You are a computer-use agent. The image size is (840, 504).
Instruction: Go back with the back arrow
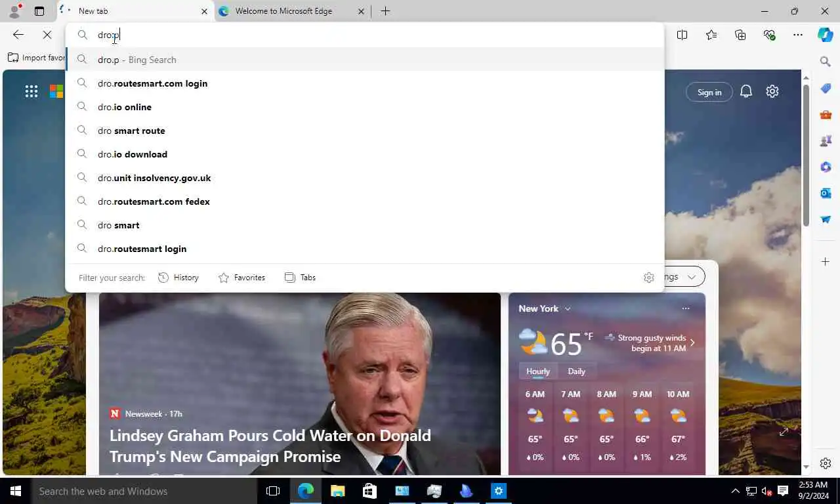pos(18,35)
